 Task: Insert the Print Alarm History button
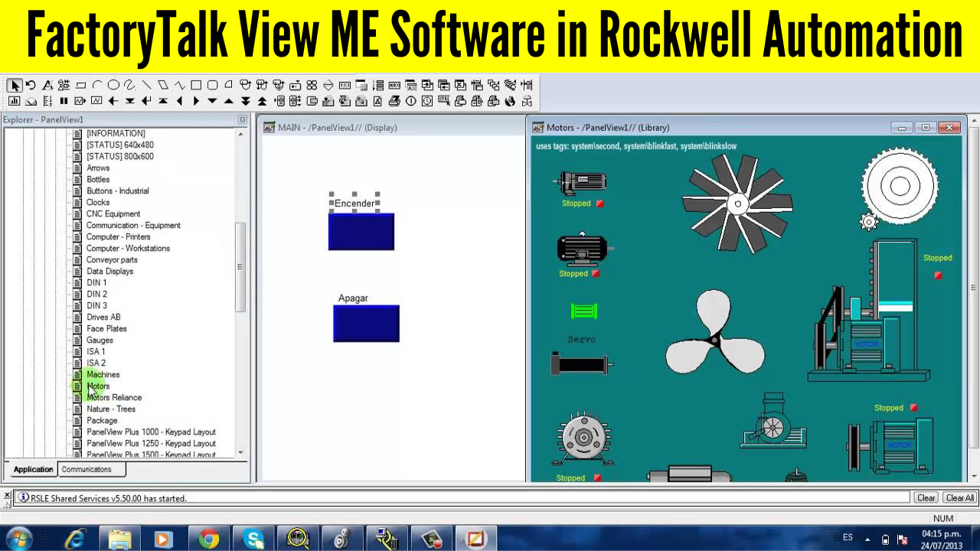(x=394, y=101)
